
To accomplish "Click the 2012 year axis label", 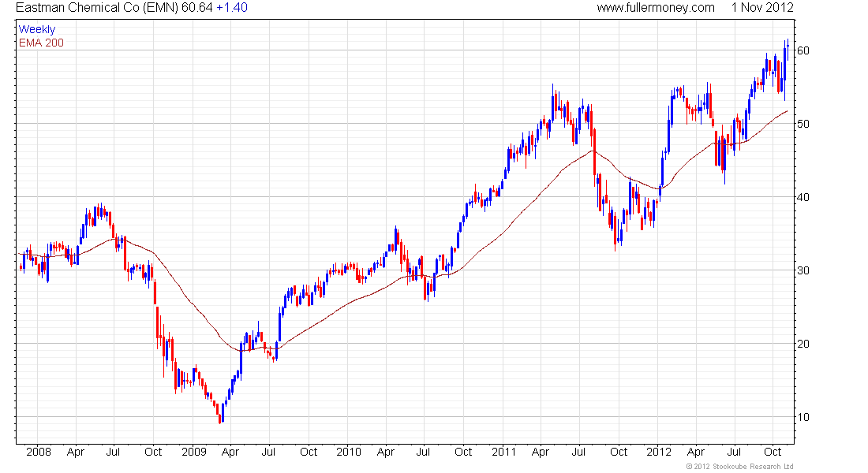I will [659, 452].
